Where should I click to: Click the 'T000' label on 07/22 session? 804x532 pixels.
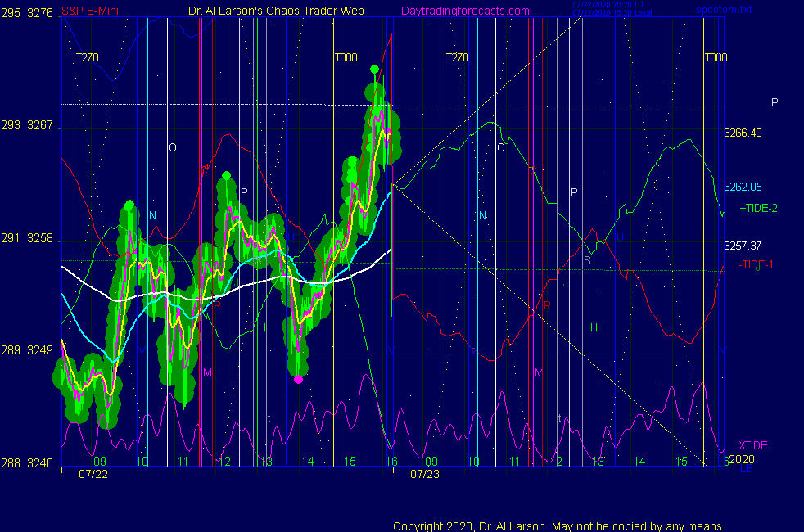[x=346, y=57]
